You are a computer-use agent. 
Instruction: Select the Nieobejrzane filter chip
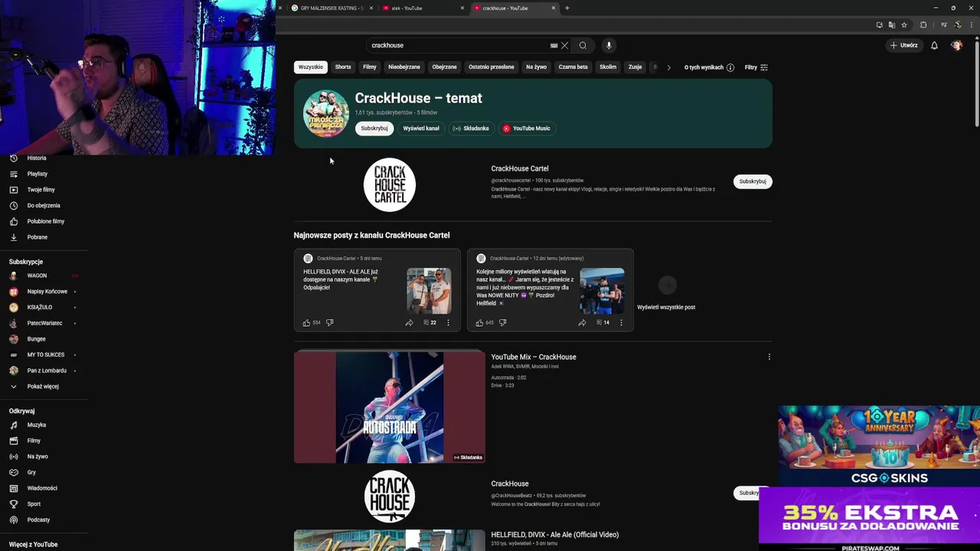(x=404, y=67)
